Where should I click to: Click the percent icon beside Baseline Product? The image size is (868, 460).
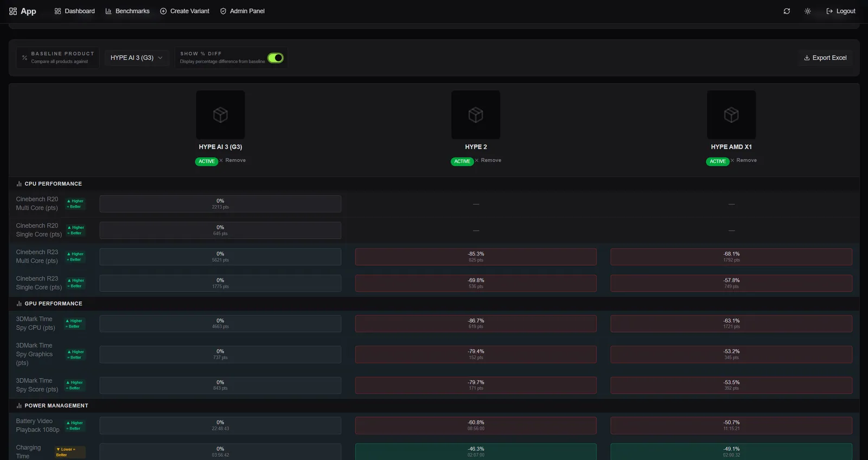click(x=24, y=58)
